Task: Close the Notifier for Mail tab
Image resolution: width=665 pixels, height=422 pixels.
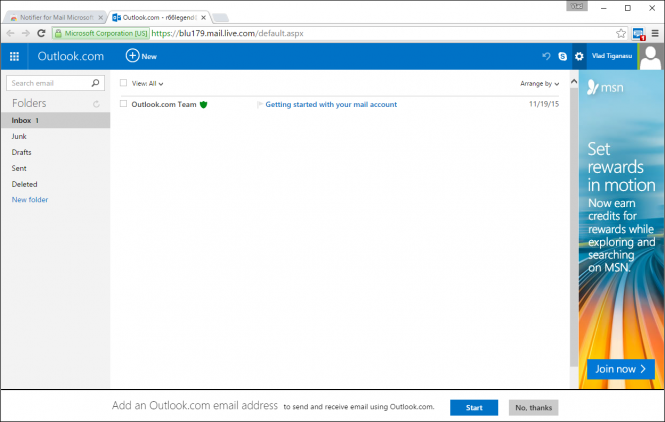Action: (101, 17)
